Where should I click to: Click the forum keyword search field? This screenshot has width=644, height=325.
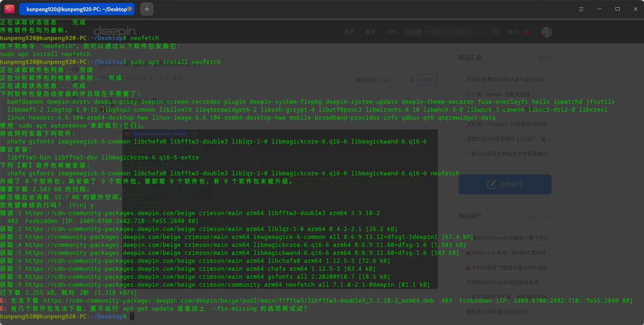(459, 32)
